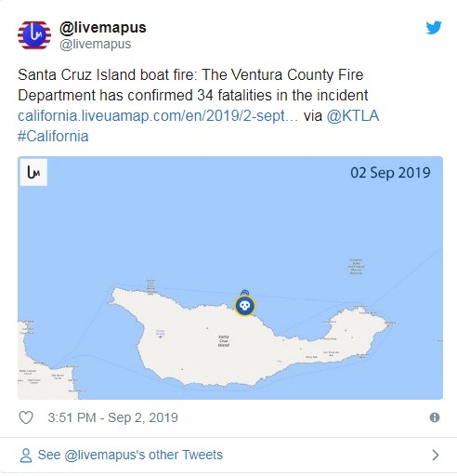Click the Liveuamap logo on map

click(x=33, y=173)
